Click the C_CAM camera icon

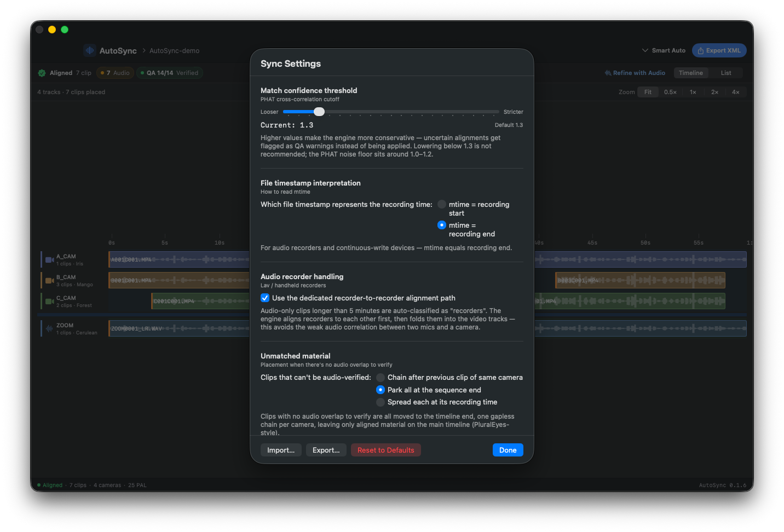click(49, 302)
